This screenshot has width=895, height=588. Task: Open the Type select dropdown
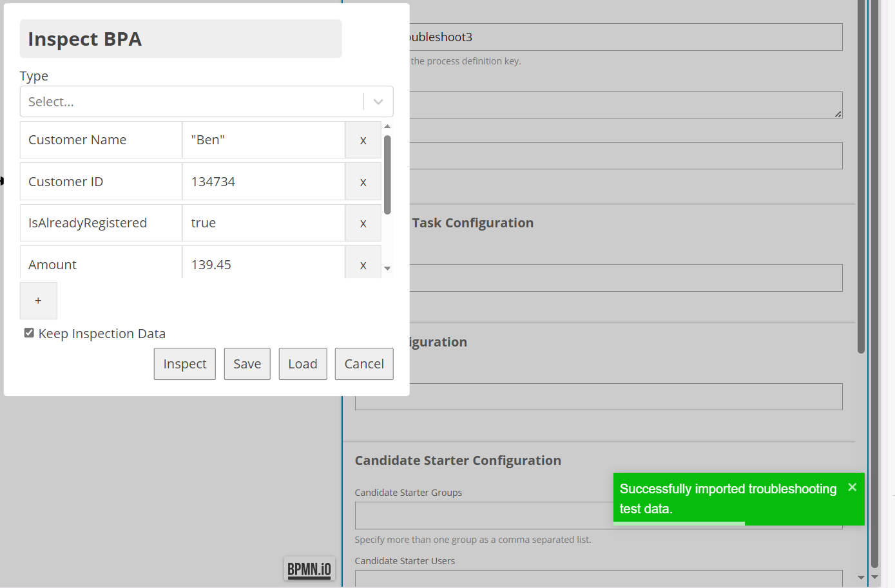[193, 102]
